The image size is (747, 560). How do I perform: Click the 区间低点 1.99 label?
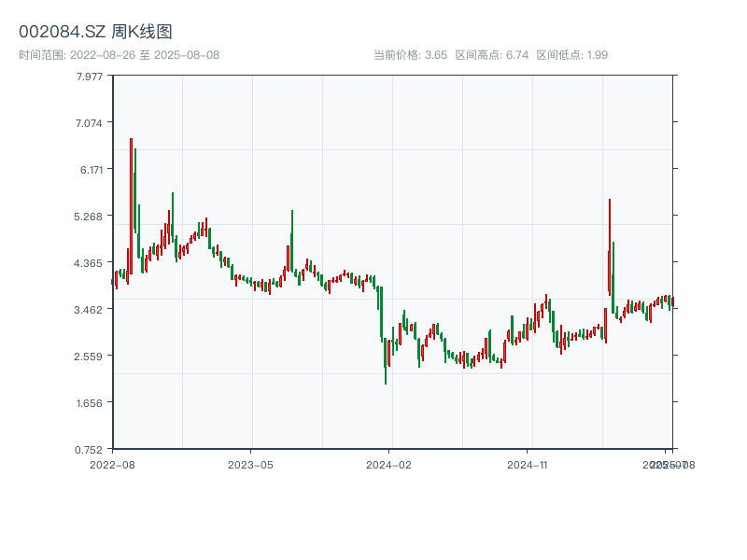point(571,55)
